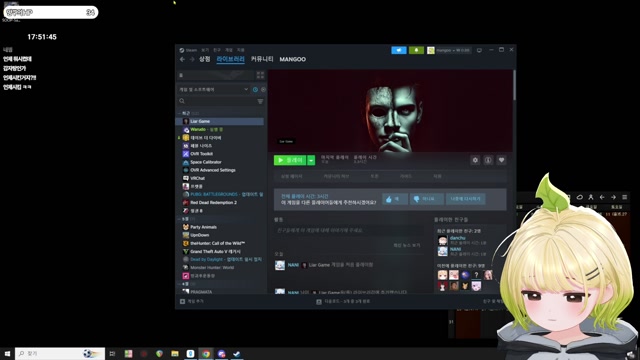This screenshot has width=640, height=360.
Task: Toggle the recent activity clock sort icon
Action: pyautogui.click(x=255, y=89)
